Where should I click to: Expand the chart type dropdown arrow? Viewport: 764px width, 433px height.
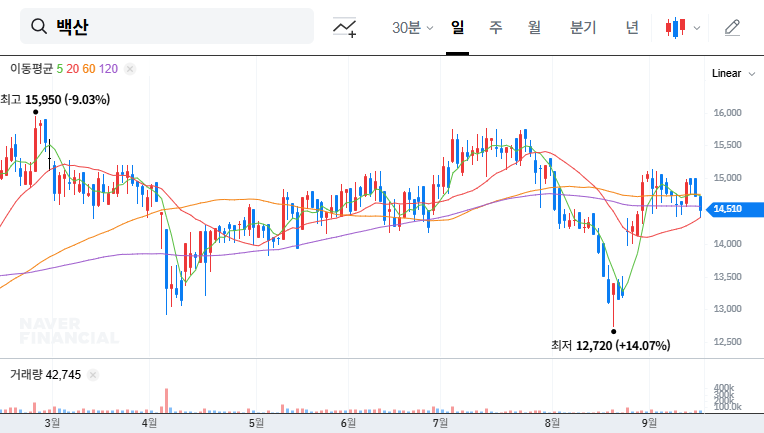697,28
